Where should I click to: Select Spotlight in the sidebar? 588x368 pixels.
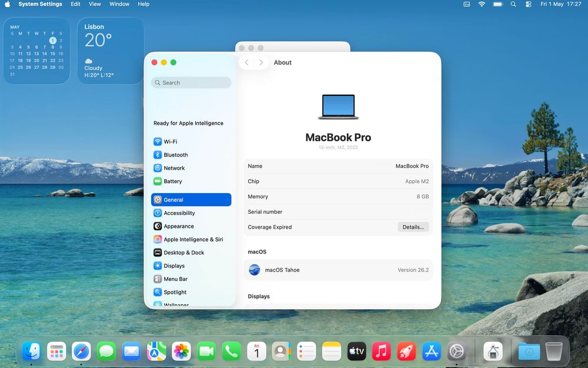(x=191, y=292)
